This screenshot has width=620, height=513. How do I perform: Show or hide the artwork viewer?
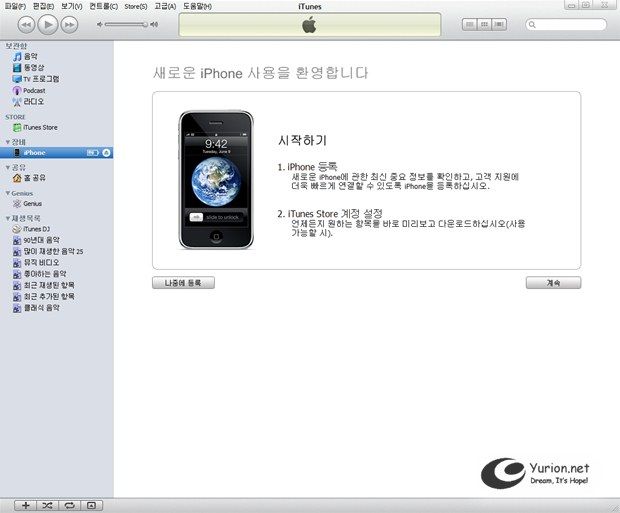click(92, 505)
